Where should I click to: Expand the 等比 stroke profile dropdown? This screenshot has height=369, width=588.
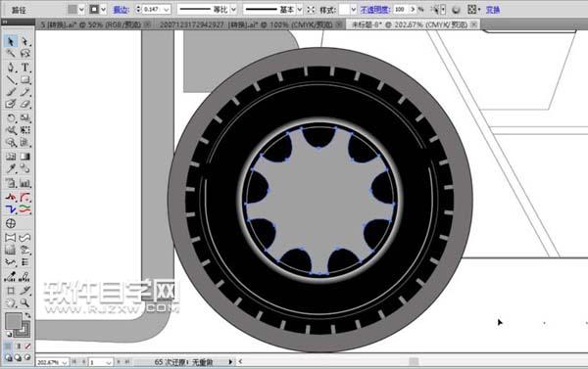pos(233,10)
